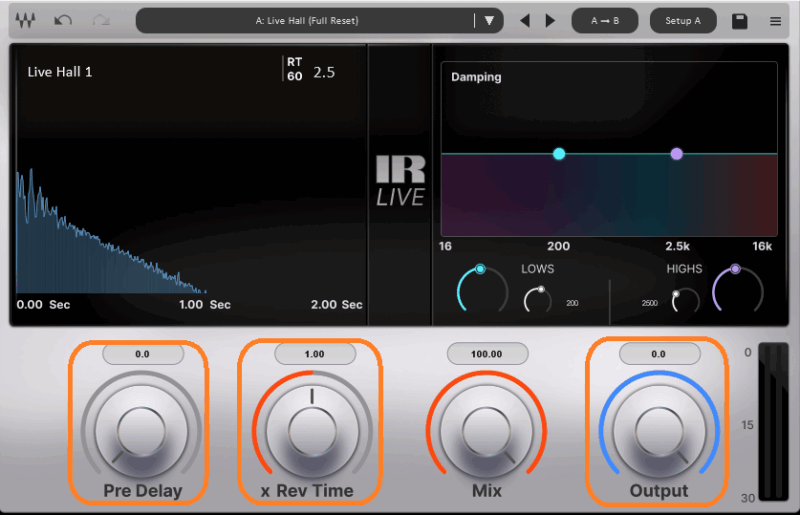
Task: Click the IR Live logo
Action: (401, 181)
